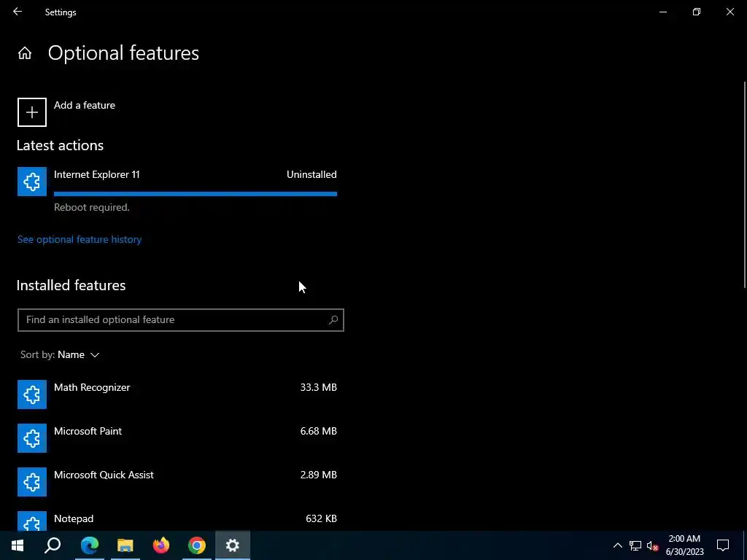The height and width of the screenshot is (560, 747).
Task: Launch Firefox from taskbar
Action: [161, 545]
